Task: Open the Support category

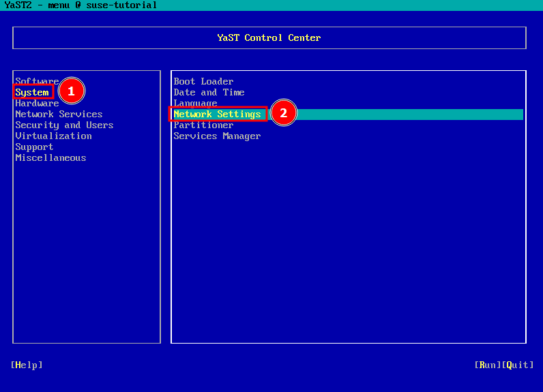Action: (34, 147)
